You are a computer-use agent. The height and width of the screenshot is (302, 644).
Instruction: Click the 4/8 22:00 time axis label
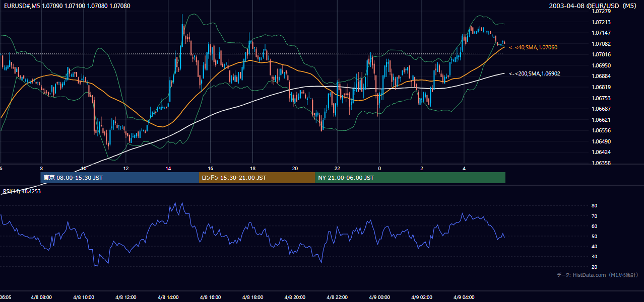[337, 297]
